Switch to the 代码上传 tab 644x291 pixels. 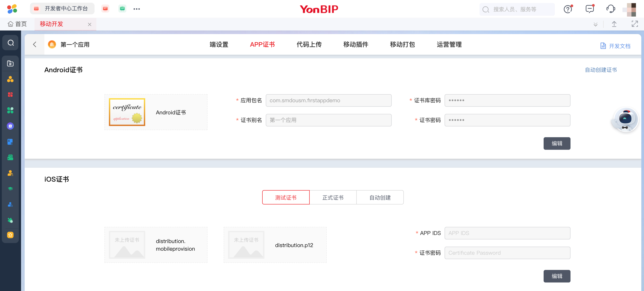[309, 45]
